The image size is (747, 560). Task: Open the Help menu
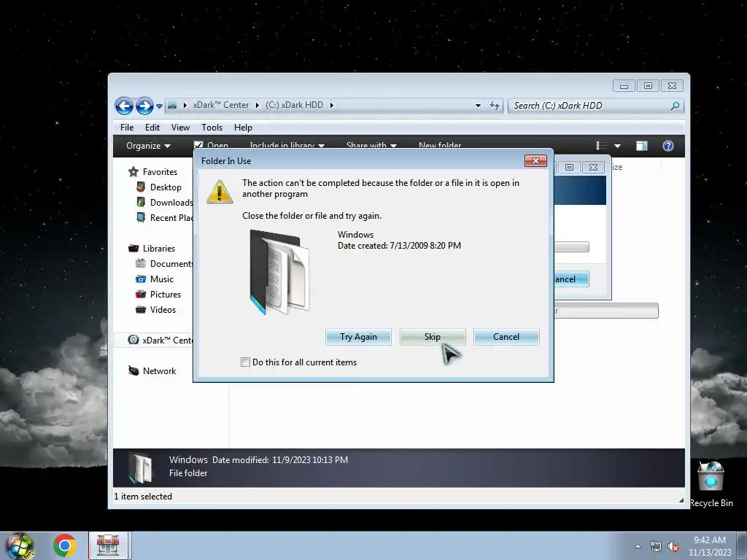click(243, 128)
